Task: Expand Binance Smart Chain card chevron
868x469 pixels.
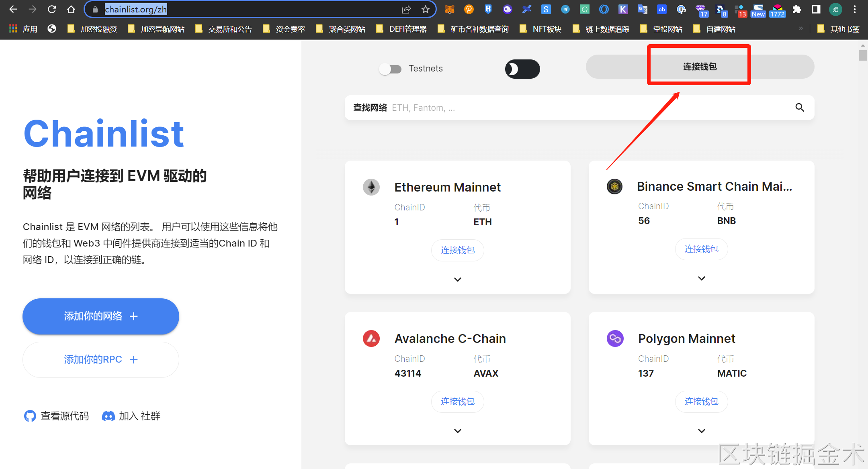Action: [701, 278]
